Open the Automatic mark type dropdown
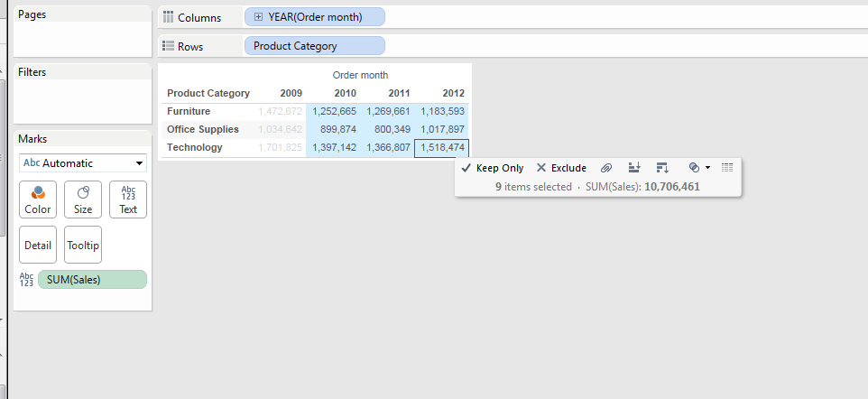This screenshot has height=399, width=868. point(83,162)
